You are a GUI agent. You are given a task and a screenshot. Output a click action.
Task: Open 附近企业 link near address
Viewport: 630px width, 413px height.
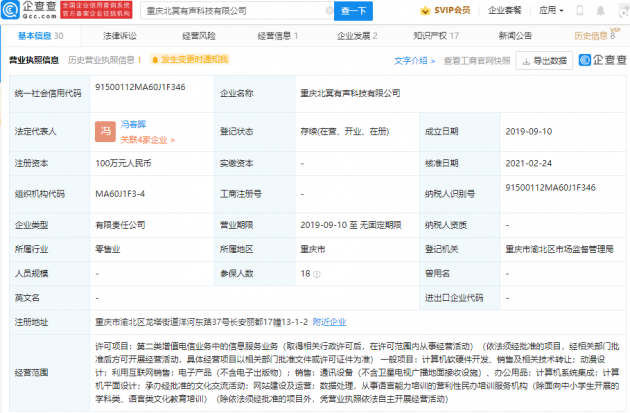tap(329, 322)
